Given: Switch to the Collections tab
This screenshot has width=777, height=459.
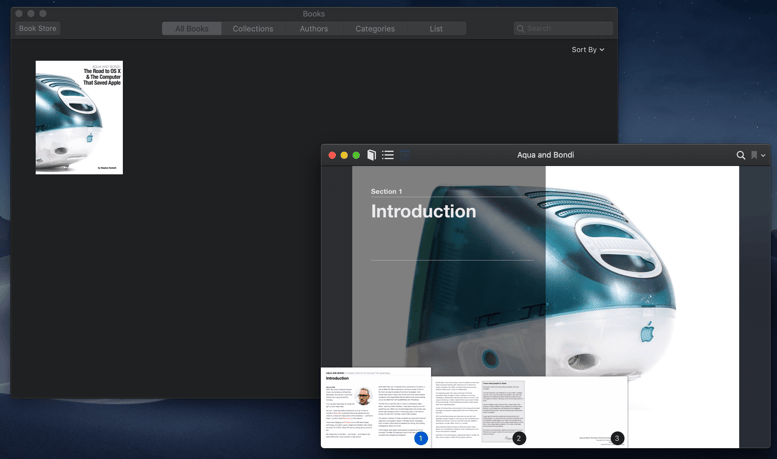Looking at the screenshot, I should click(x=253, y=29).
